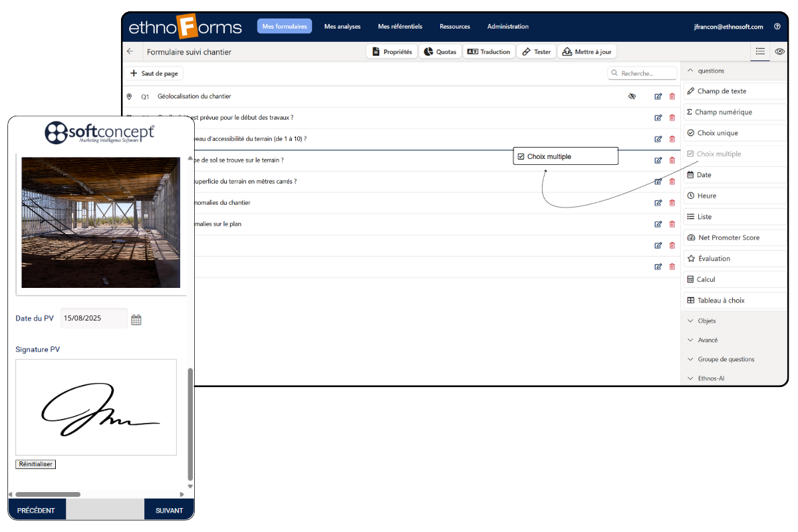The image size is (798, 532).
Task: Switch to the list view icon
Action: point(760,51)
